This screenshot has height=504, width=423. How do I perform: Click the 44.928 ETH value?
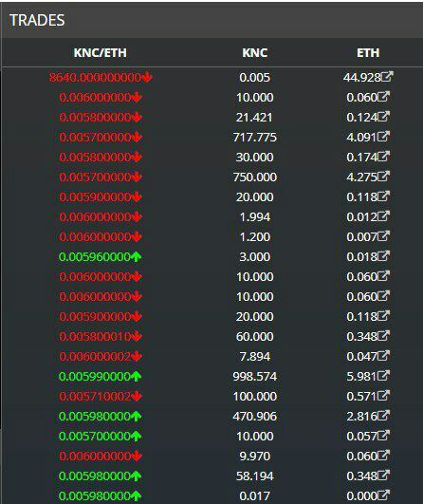pyautogui.click(x=362, y=78)
